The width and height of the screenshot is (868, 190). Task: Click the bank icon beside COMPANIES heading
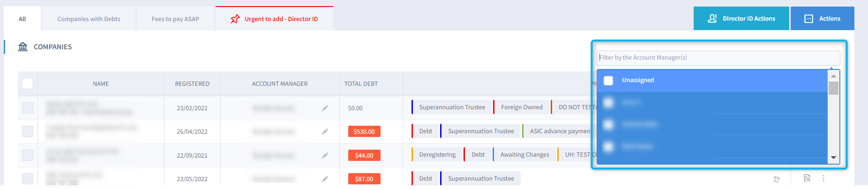tap(22, 46)
